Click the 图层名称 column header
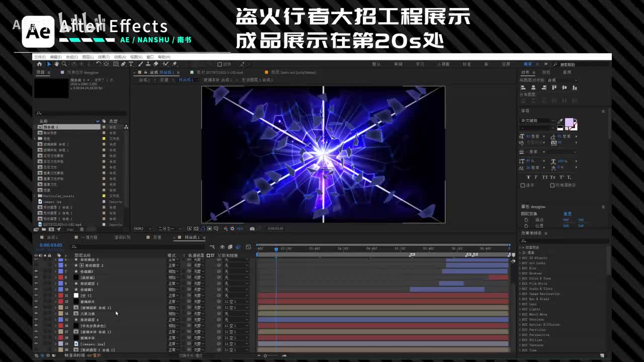This screenshot has width=644, height=362. click(83, 255)
